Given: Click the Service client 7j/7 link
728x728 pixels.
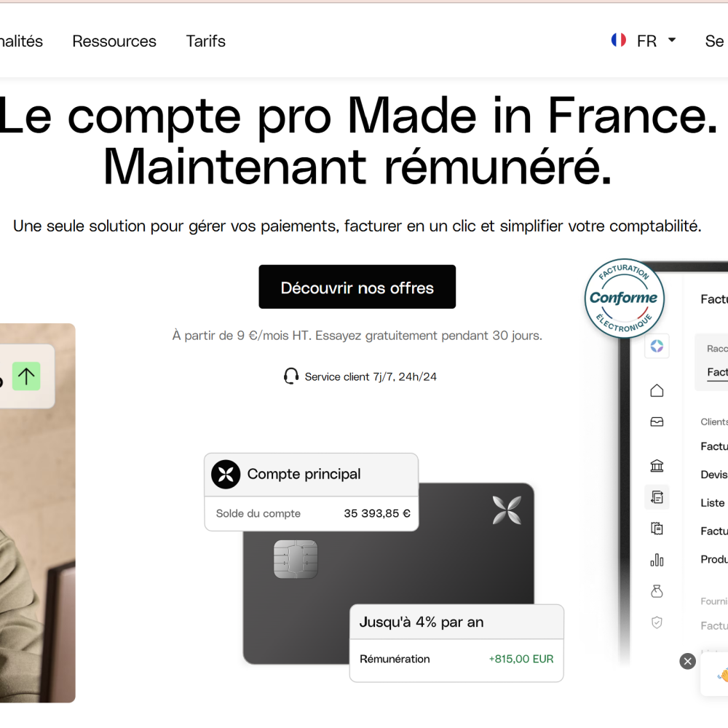Looking at the screenshot, I should 360,376.
